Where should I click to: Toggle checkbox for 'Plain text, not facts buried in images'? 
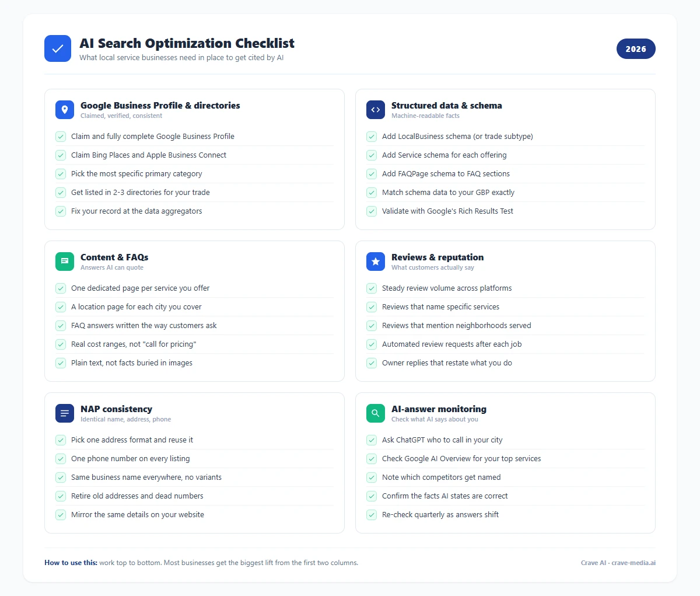(x=61, y=363)
